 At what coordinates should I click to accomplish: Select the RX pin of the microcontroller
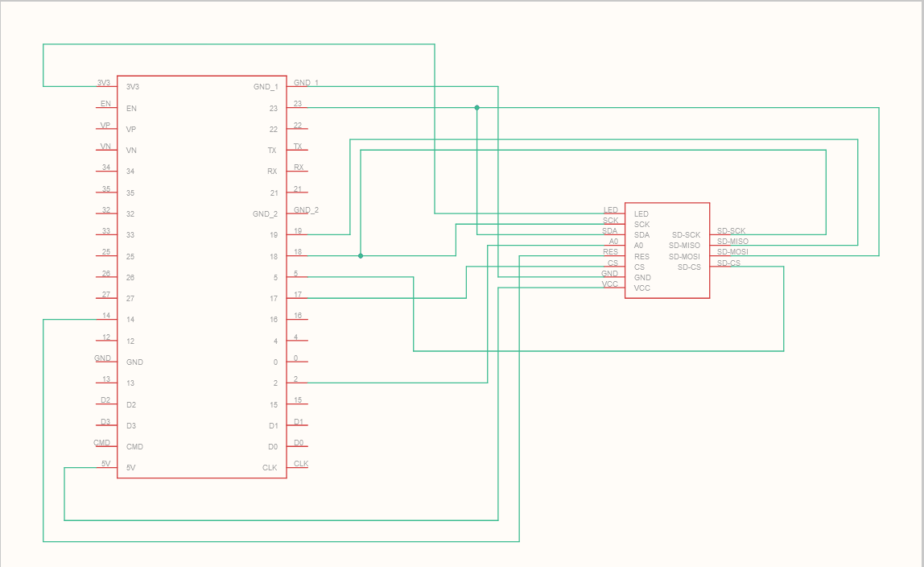[x=297, y=171]
